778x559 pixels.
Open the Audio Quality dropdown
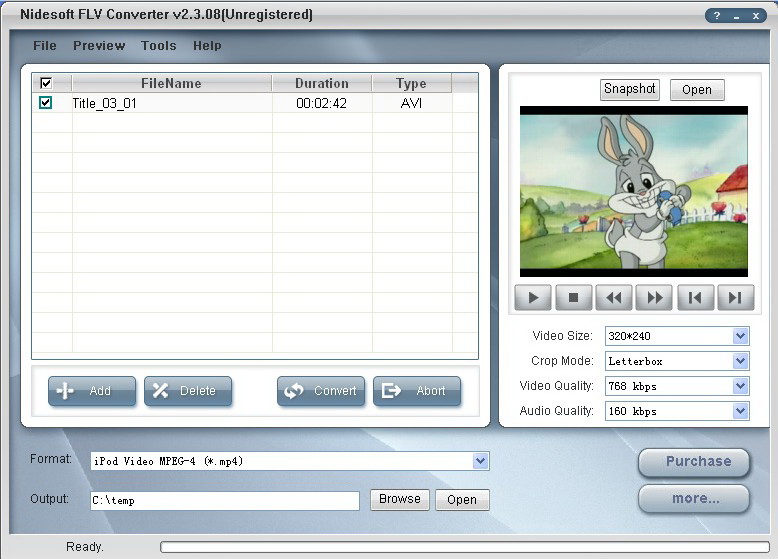(740, 411)
